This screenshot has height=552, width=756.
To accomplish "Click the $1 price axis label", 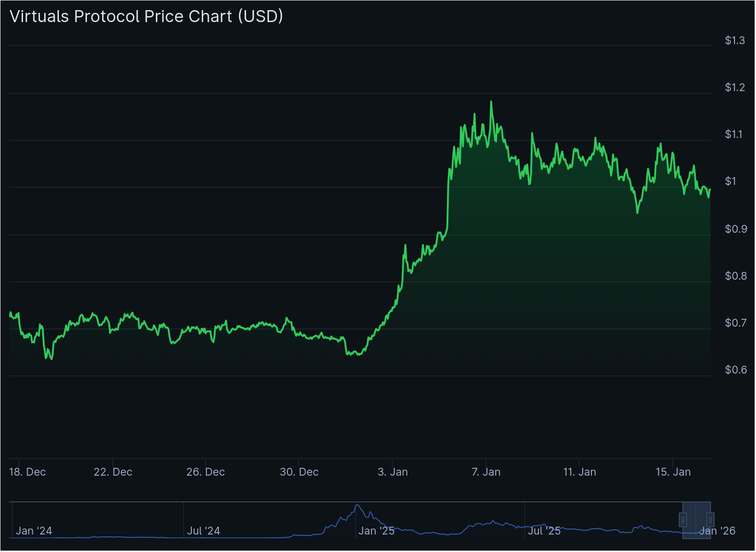I will (x=730, y=181).
